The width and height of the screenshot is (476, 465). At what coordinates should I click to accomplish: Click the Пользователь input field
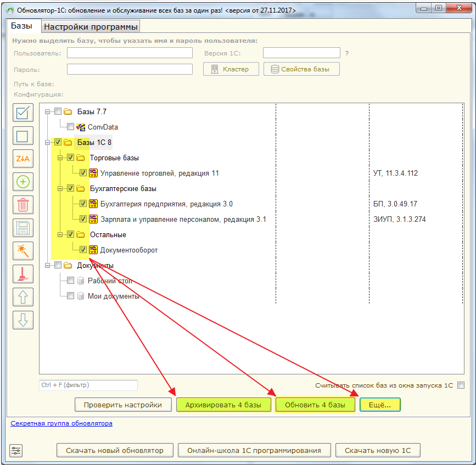point(130,53)
